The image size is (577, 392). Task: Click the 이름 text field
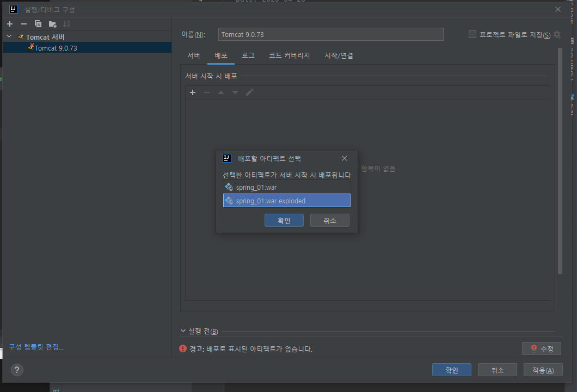(330, 35)
